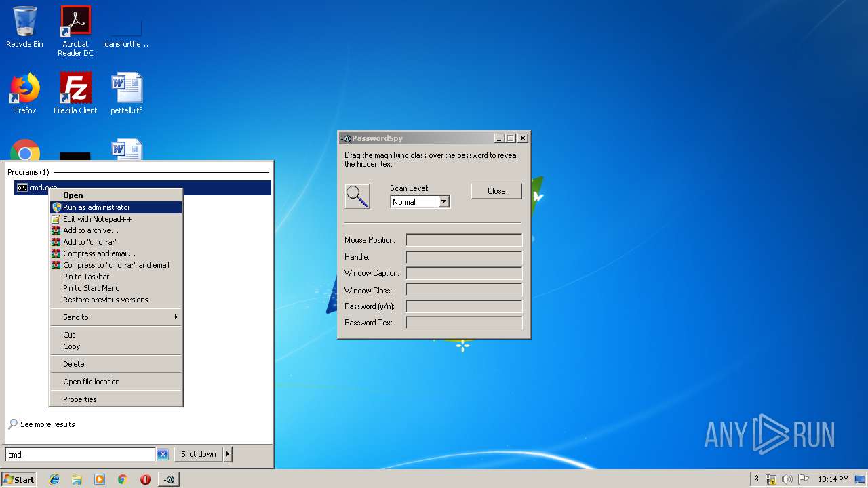This screenshot has width=868, height=488.
Task: Expand the Shut down options arrow
Action: [x=227, y=454]
